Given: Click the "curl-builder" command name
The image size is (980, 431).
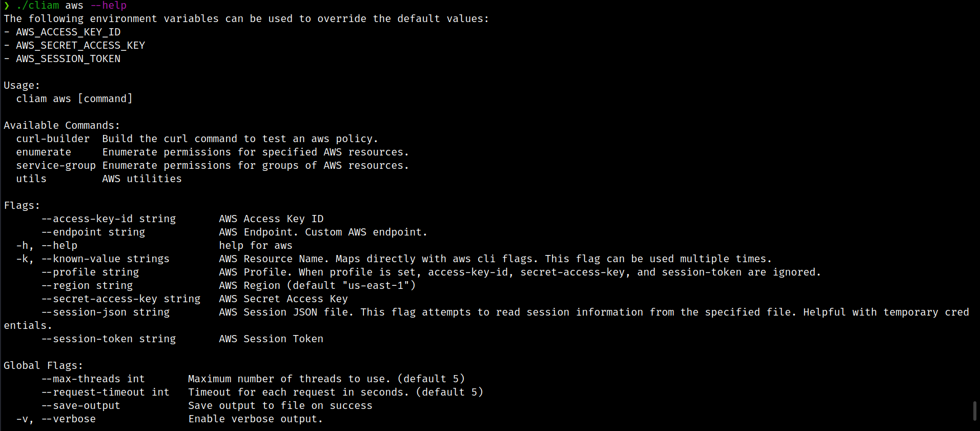Looking at the screenshot, I should [53, 139].
